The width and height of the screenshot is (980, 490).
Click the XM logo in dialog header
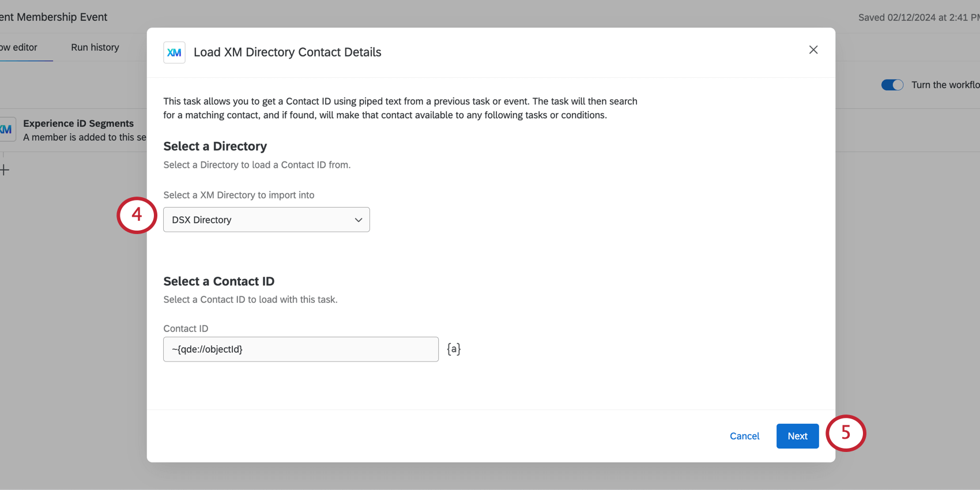[x=174, y=52]
